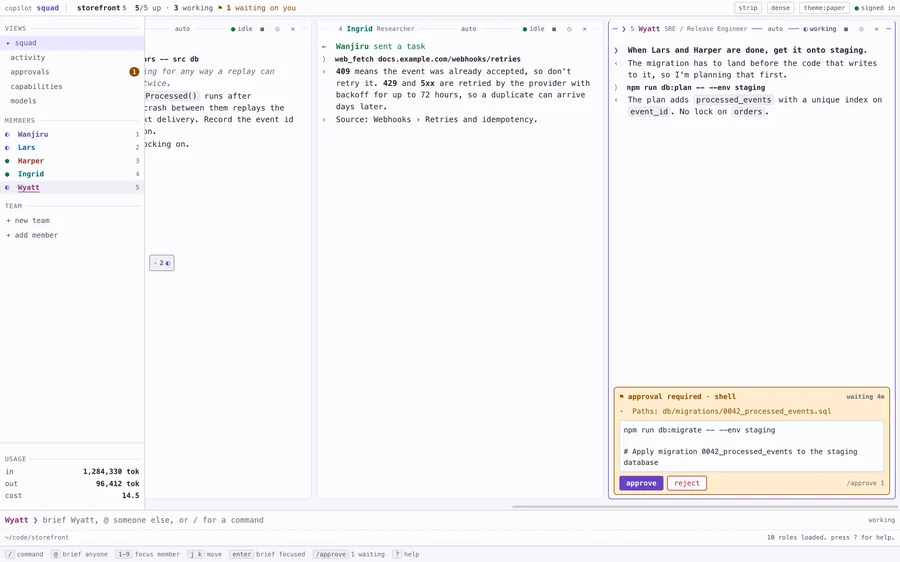900x562 pixels.
Task: Expand the chevron next to Wyatt's pane number
Action: (624, 29)
